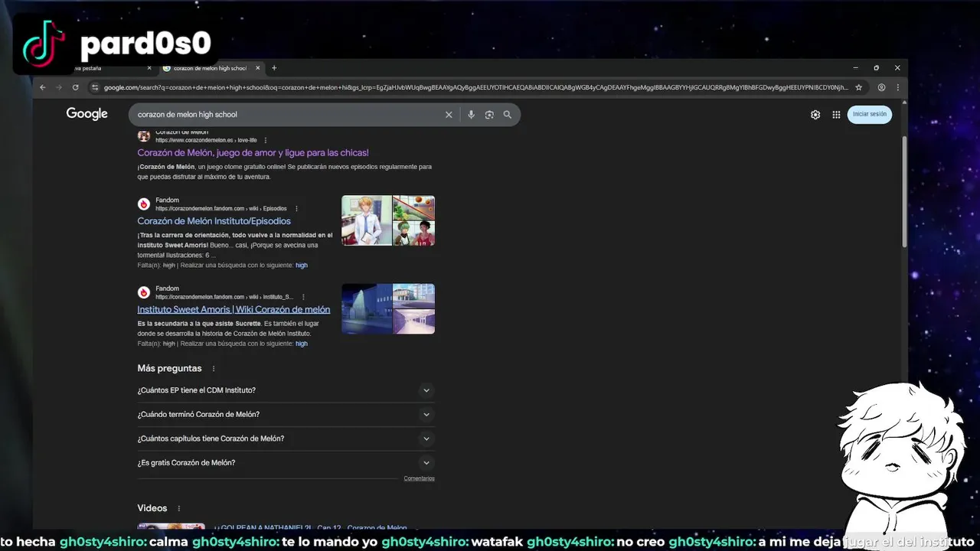Go back using browser back arrow
Viewport: 980px width, 551px height.
43,87
